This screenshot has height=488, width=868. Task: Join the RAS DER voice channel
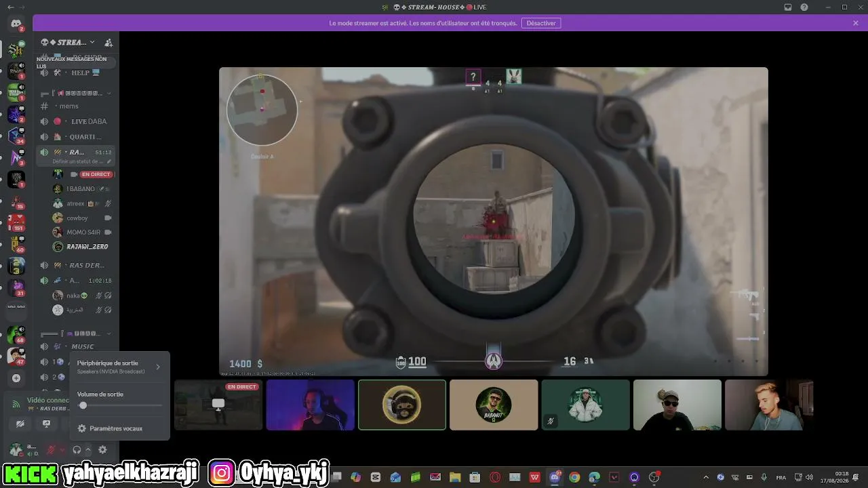coord(76,265)
